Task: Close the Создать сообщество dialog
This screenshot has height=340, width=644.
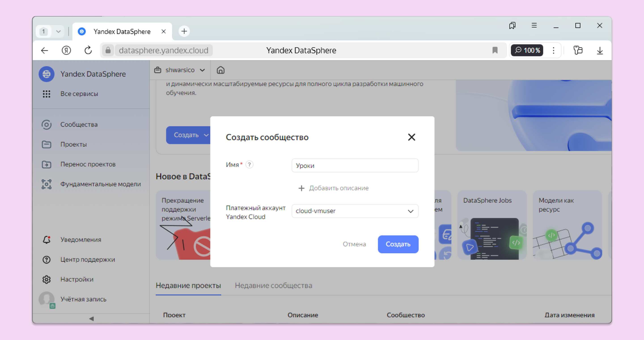Action: click(411, 137)
